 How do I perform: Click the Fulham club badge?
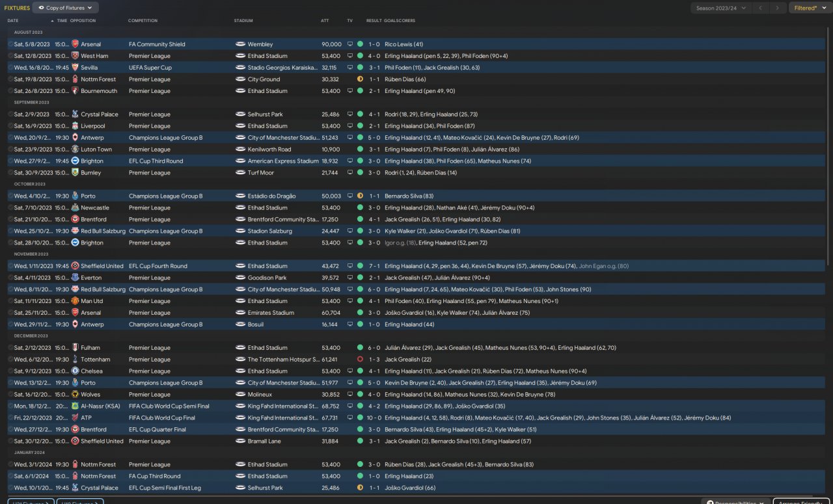75,348
